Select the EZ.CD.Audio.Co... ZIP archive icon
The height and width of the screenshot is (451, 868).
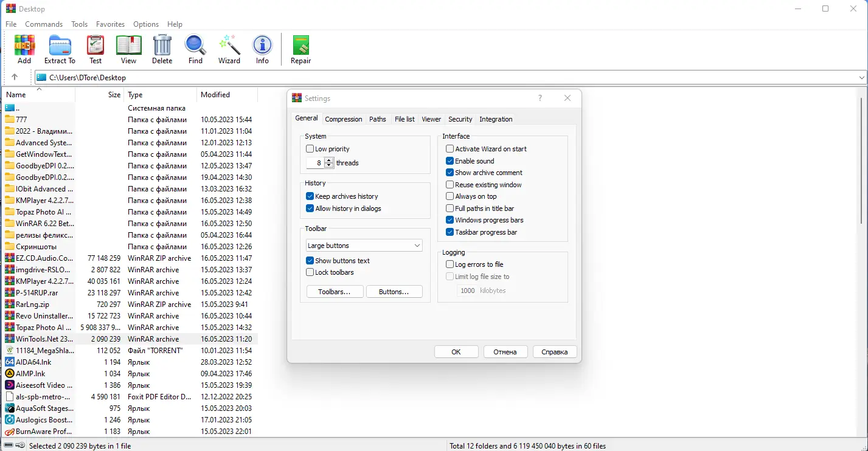pos(10,258)
